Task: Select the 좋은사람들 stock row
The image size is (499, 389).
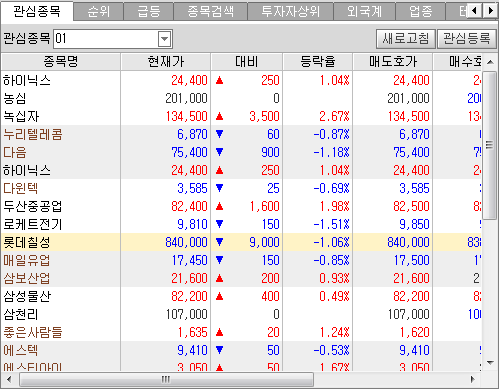Action: (x=241, y=332)
